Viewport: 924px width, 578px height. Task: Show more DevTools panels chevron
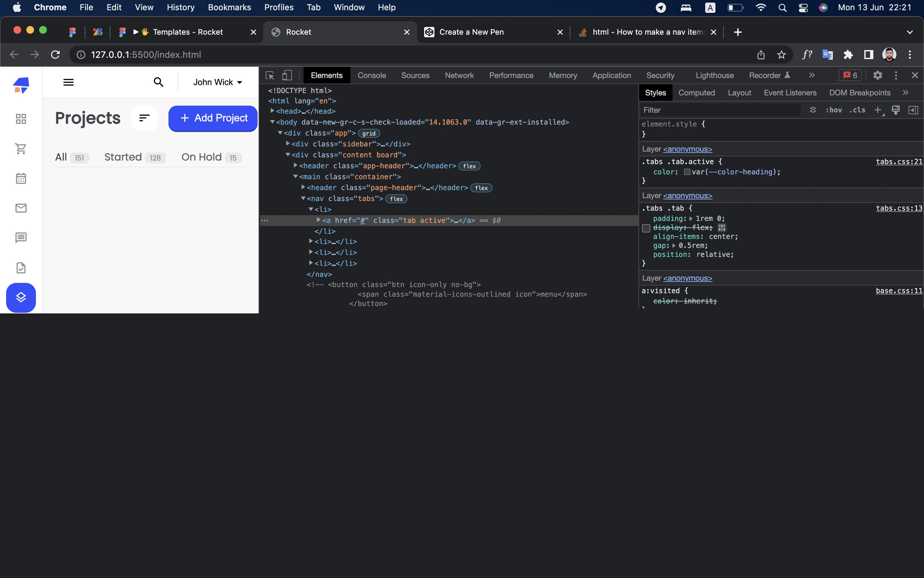[x=812, y=75]
